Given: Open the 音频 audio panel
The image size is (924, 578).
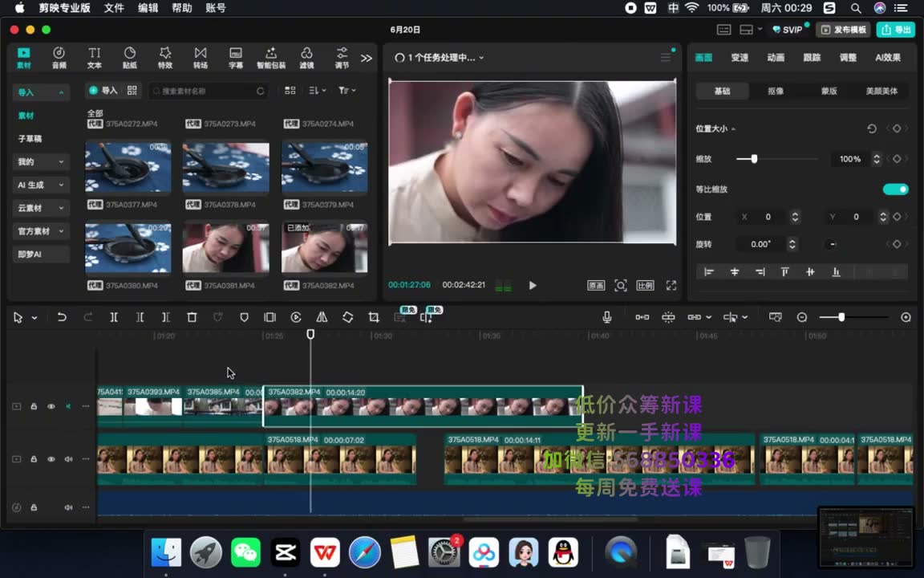Looking at the screenshot, I should click(x=59, y=58).
